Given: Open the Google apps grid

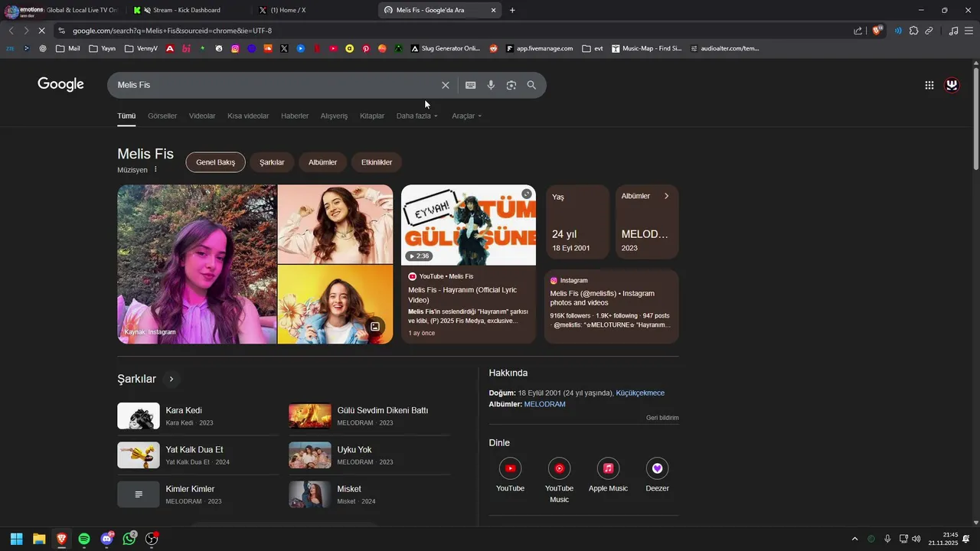Looking at the screenshot, I should (x=929, y=85).
